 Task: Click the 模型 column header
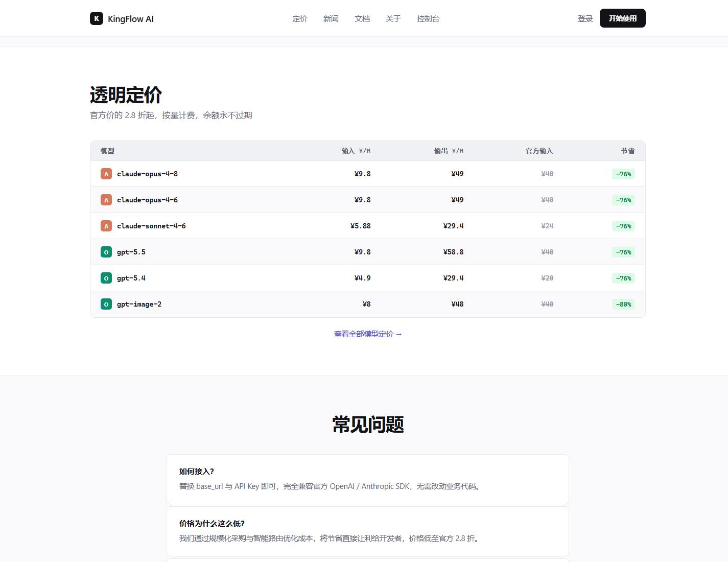coord(107,151)
